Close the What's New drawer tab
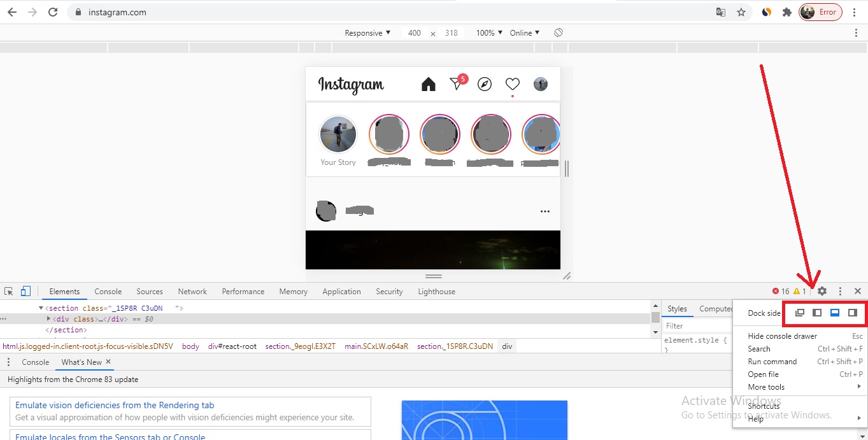Viewport: 868px width, 440px height. [108, 362]
